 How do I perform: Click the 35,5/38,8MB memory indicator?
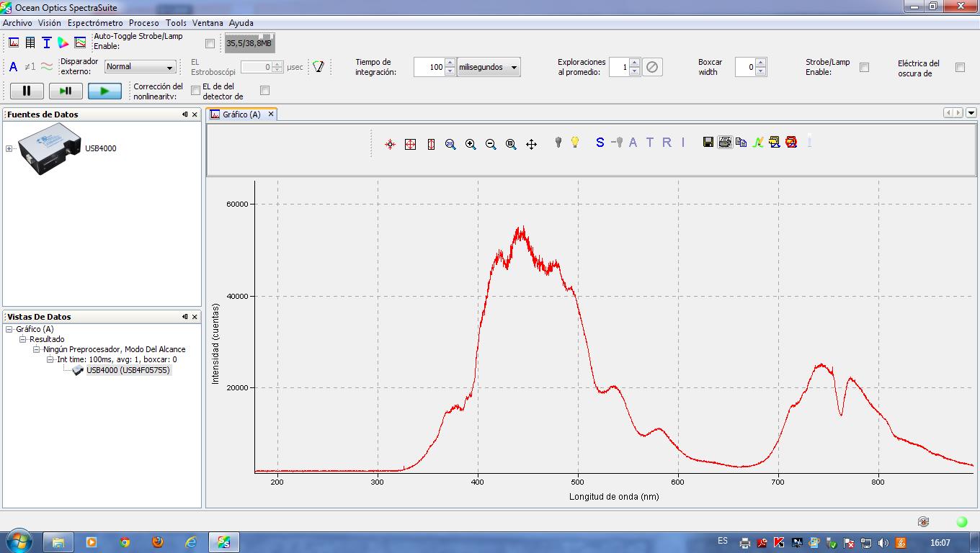click(249, 42)
